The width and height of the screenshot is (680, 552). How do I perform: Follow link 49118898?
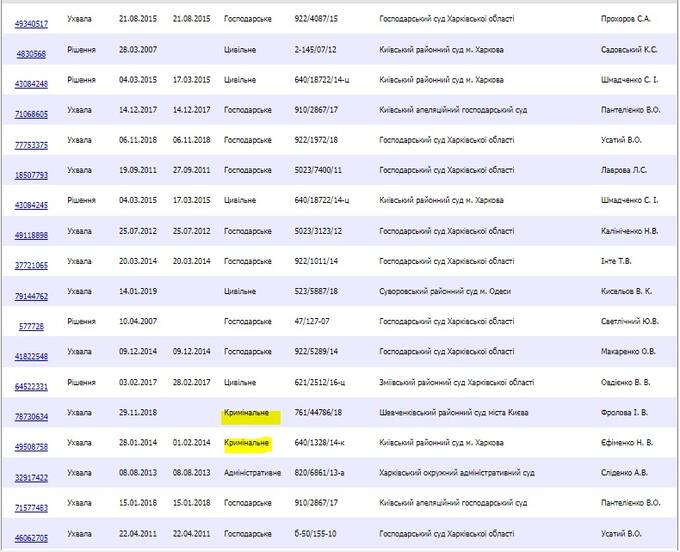[31, 236]
